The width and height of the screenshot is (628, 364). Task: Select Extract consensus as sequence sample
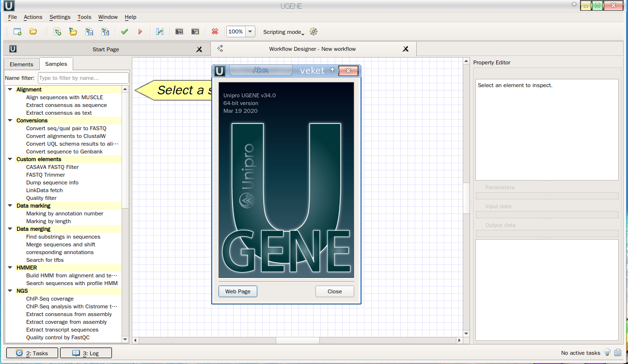tap(66, 105)
